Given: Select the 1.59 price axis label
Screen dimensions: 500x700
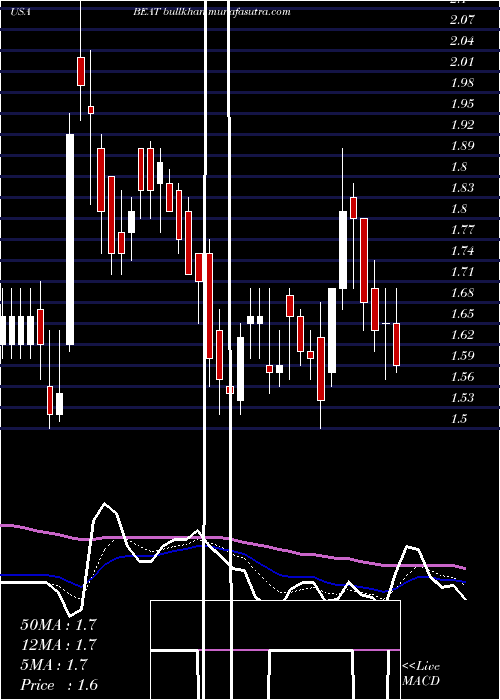Looking at the screenshot, I should (462, 356).
